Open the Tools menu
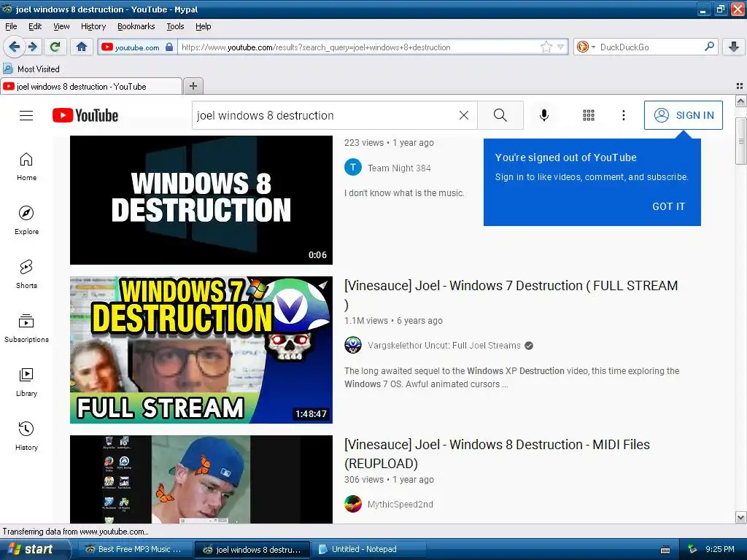Image resolution: width=747 pixels, height=560 pixels. pos(175,26)
